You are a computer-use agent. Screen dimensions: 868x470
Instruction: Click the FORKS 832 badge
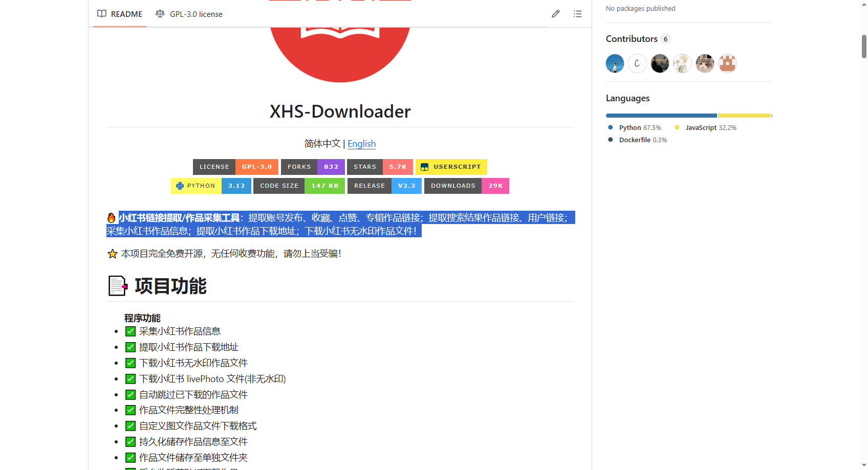point(313,167)
